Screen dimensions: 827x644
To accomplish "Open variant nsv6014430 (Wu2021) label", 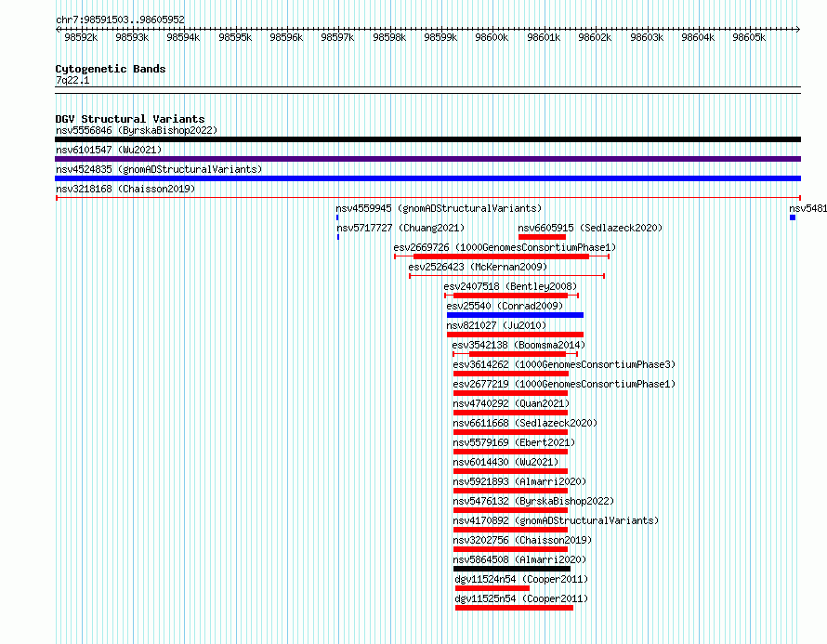I will pyautogui.click(x=505, y=462).
